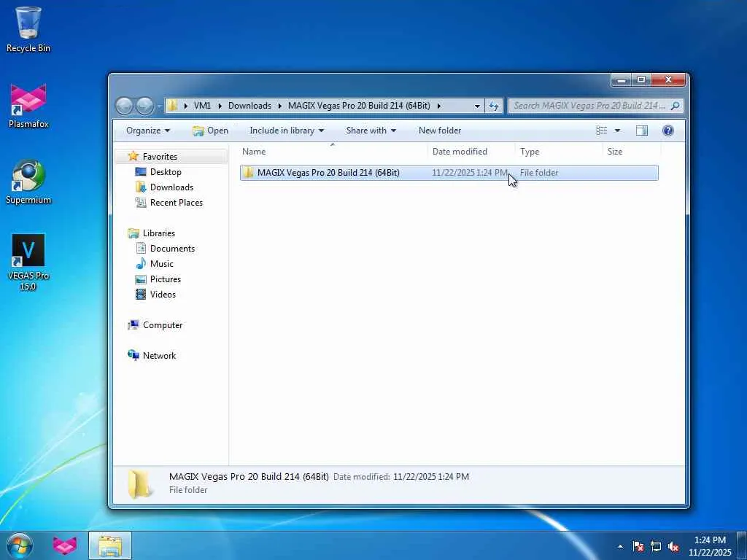Image resolution: width=747 pixels, height=560 pixels.
Task: Toggle the preview pane icon
Action: (642, 131)
